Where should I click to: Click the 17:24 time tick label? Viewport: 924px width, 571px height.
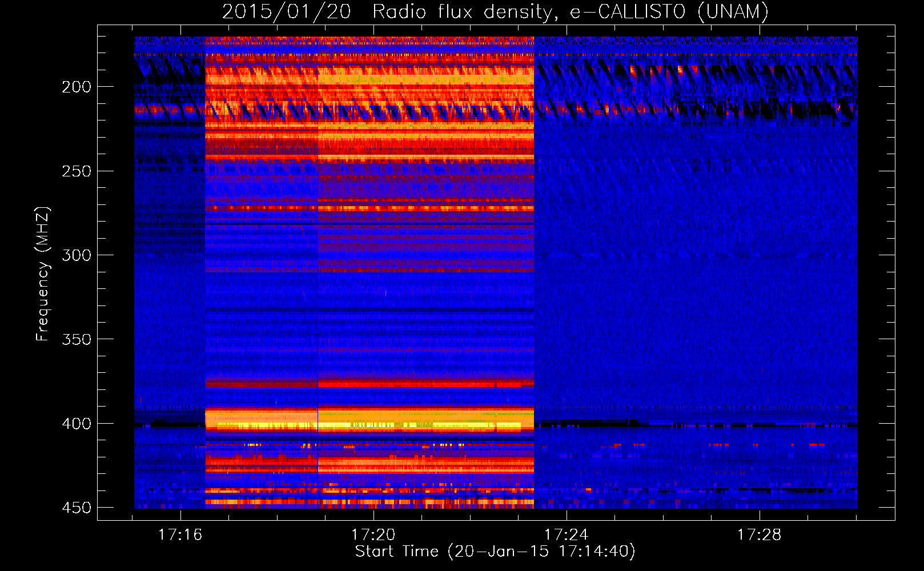[x=566, y=535]
